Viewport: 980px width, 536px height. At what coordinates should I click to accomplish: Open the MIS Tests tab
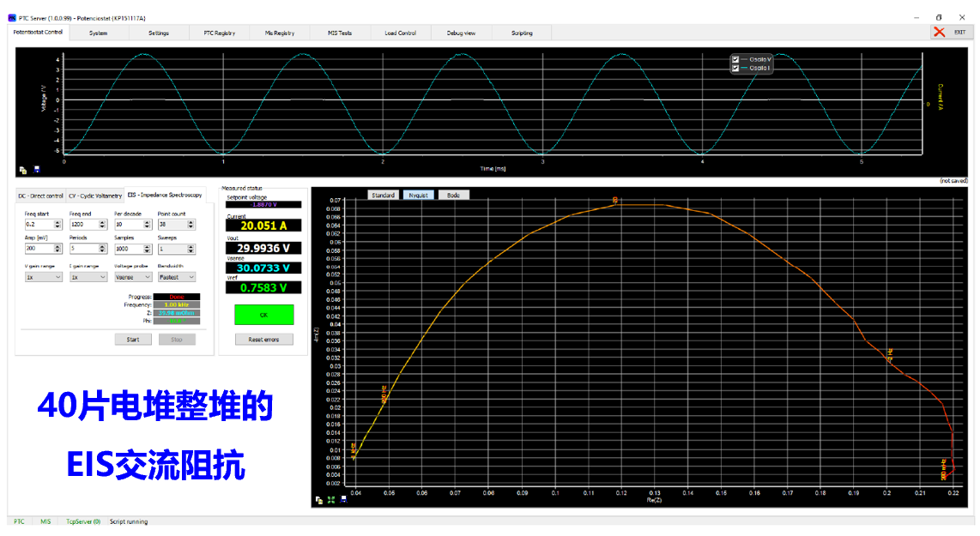pos(340,33)
